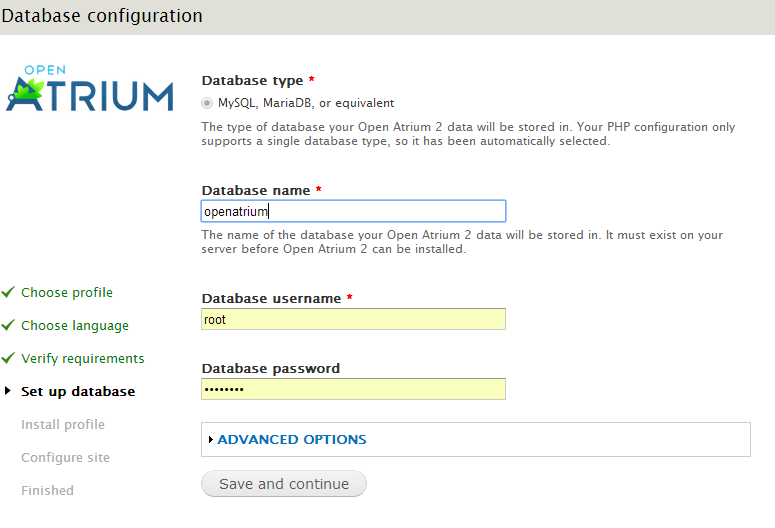The image size is (775, 528).
Task: Click the Open Atrium logo
Action: (x=90, y=88)
